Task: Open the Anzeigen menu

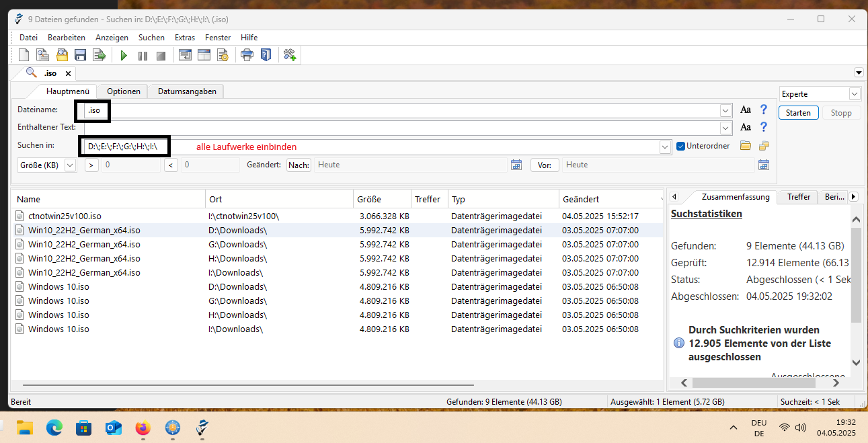Action: 112,38
